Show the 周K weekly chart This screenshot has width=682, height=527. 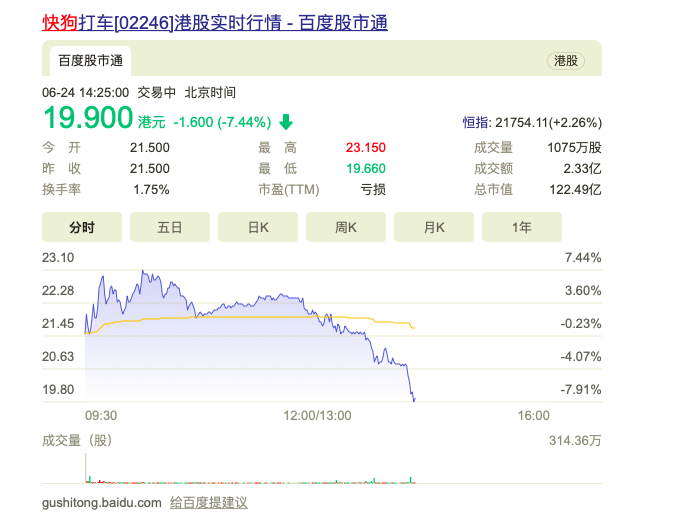click(346, 227)
